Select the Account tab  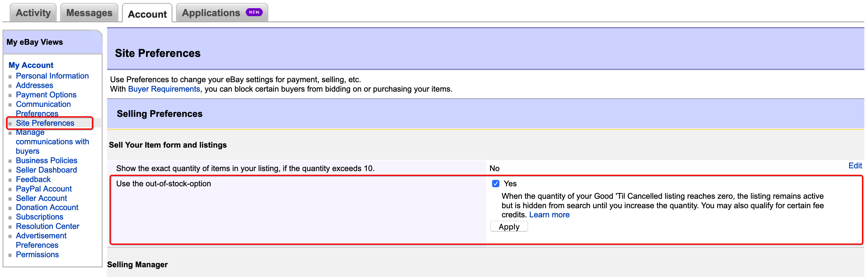pyautogui.click(x=147, y=14)
